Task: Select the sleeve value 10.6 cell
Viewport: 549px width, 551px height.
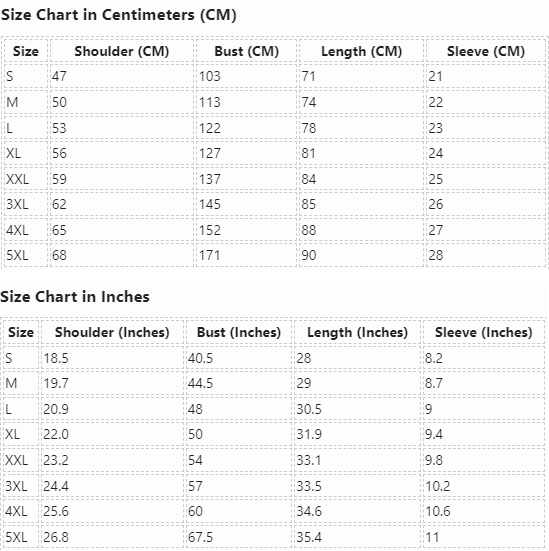Action: tap(484, 511)
